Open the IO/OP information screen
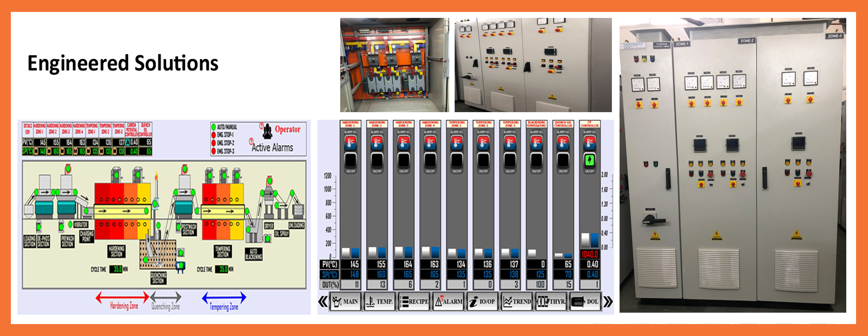The height and width of the screenshot is (336, 868). click(x=482, y=302)
